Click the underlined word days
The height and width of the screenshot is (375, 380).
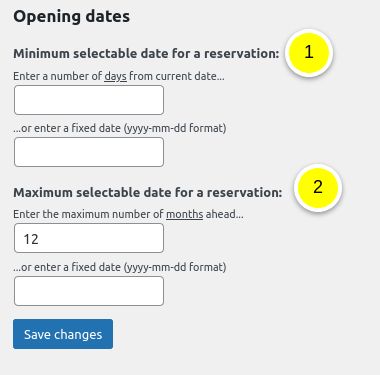point(115,76)
